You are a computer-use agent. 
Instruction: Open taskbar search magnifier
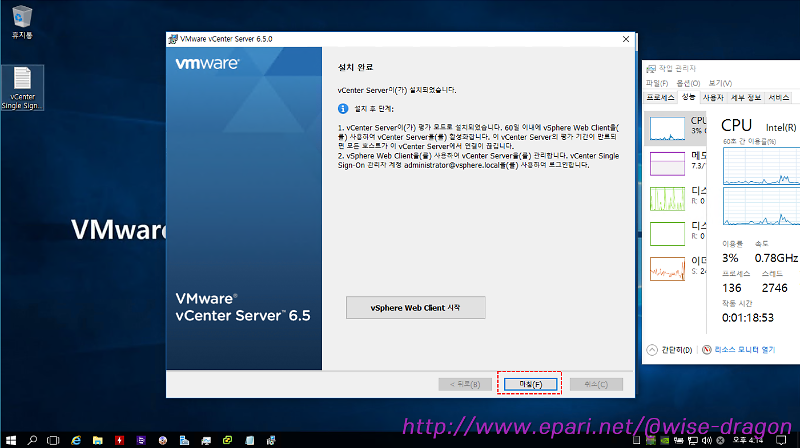(32, 440)
